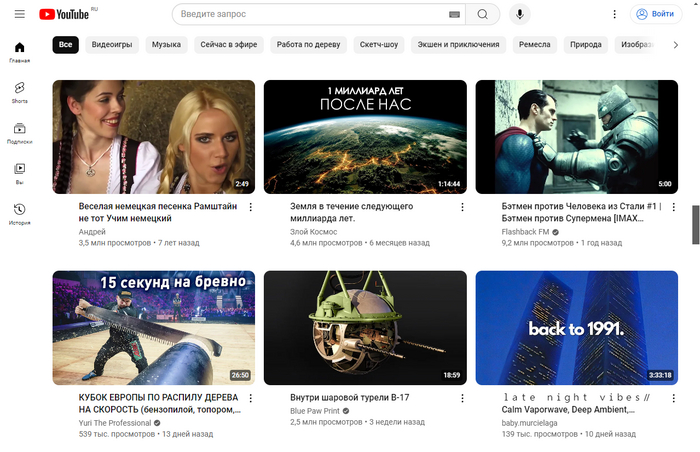Screen dimensions: 700x452
Task: Start voice search with microphone
Action: pyautogui.click(x=518, y=14)
